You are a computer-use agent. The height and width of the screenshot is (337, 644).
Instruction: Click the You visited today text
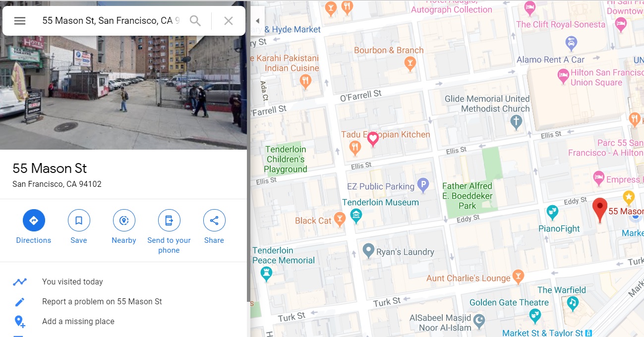(x=72, y=281)
